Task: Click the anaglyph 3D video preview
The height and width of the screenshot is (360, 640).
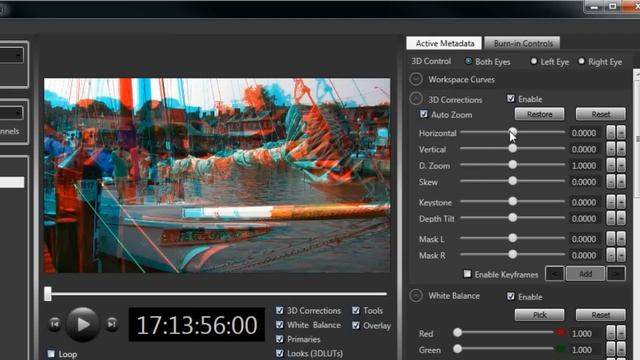Action: coord(217,176)
